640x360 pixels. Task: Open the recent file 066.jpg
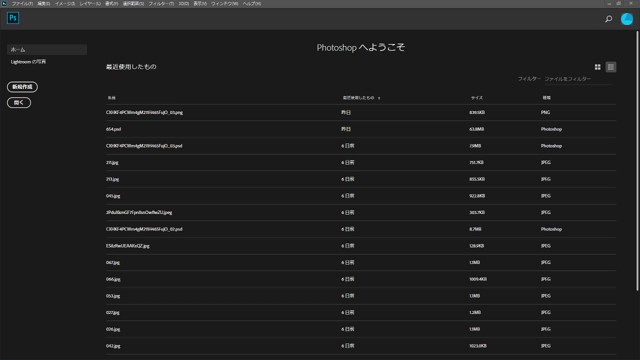113,279
